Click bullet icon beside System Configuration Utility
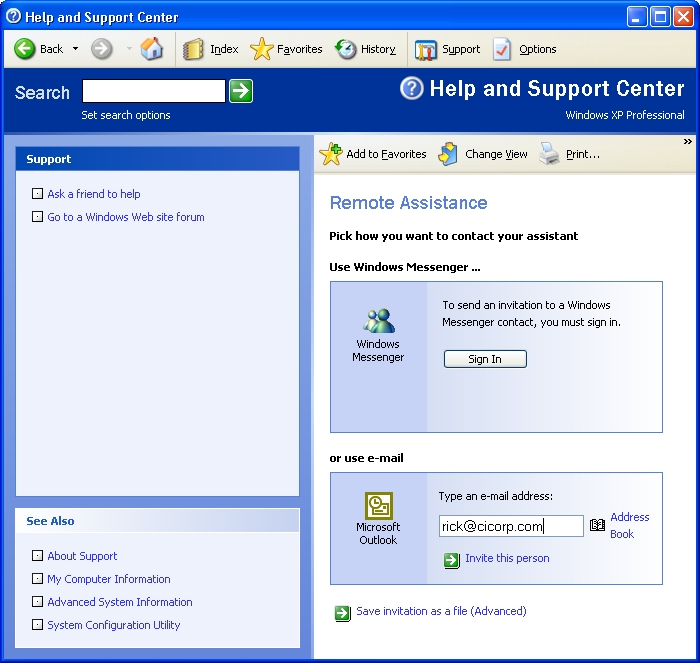This screenshot has height=663, width=700. (38, 624)
